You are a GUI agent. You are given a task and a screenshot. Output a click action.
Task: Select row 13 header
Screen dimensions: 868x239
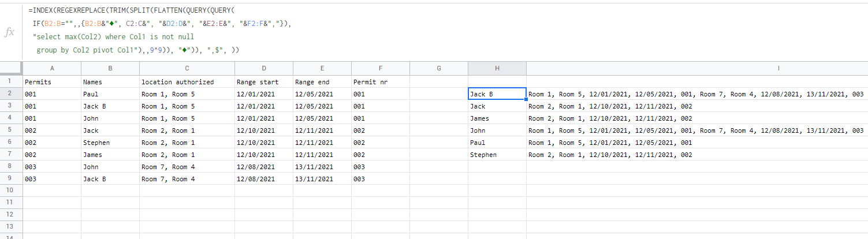(12, 226)
